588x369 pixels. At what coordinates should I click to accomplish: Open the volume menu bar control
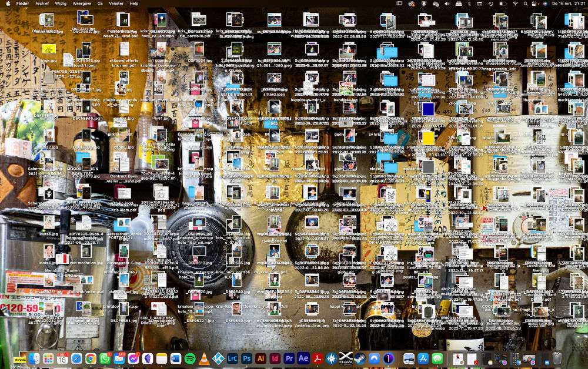tap(447, 4)
